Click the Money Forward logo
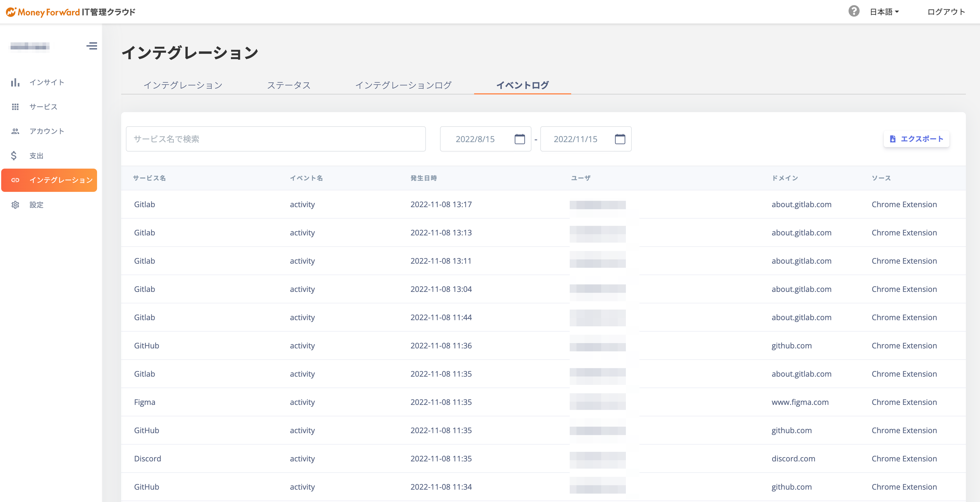 (x=70, y=12)
